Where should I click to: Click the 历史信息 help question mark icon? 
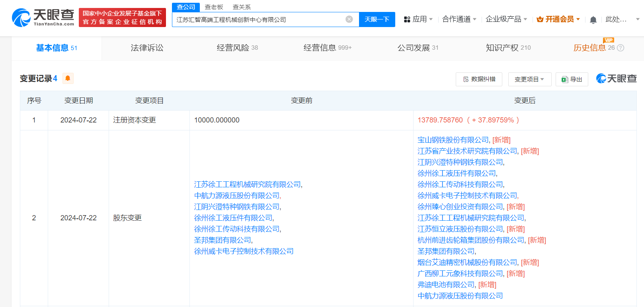coord(620,48)
